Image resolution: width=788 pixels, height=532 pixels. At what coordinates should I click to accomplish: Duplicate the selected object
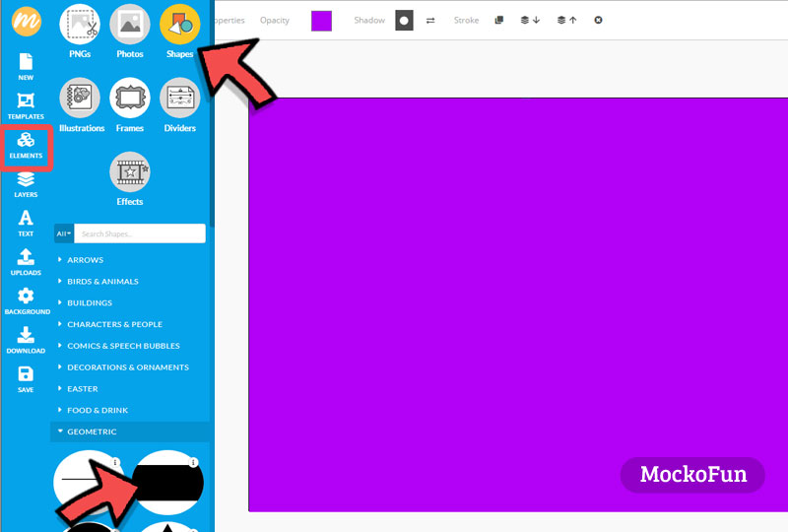click(499, 20)
